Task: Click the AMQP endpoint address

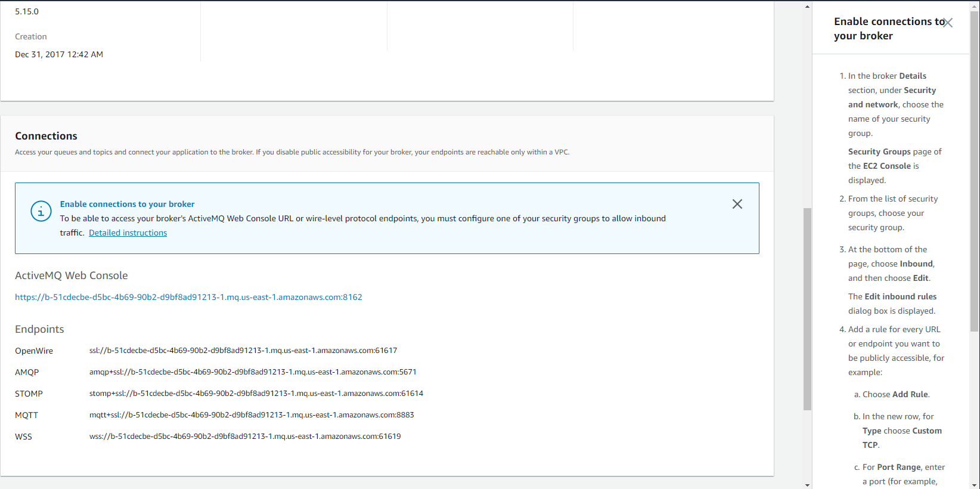Action: (253, 372)
